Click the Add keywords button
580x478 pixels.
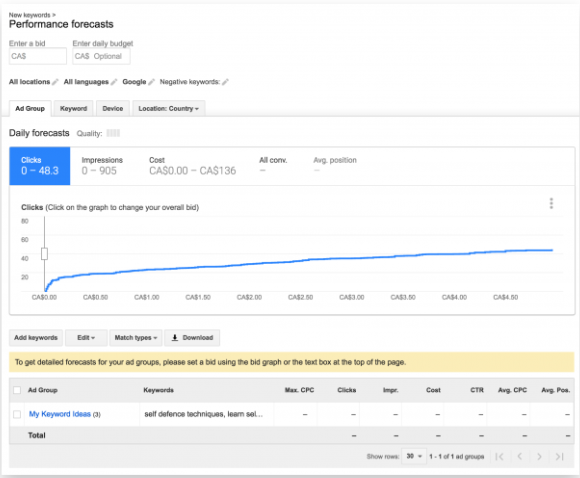pos(36,337)
